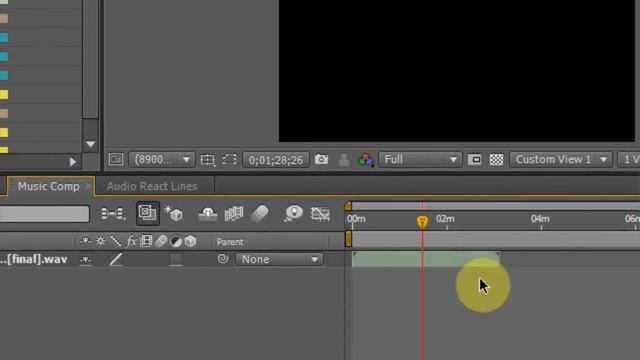Screen dimensions: 640x360
Task: Open the Show Channel color circles icon
Action: tap(366, 160)
